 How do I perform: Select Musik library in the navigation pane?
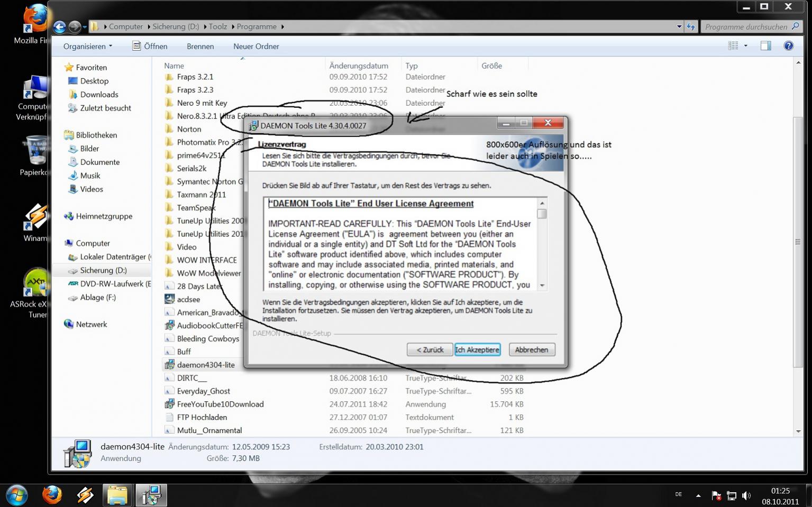(90, 176)
